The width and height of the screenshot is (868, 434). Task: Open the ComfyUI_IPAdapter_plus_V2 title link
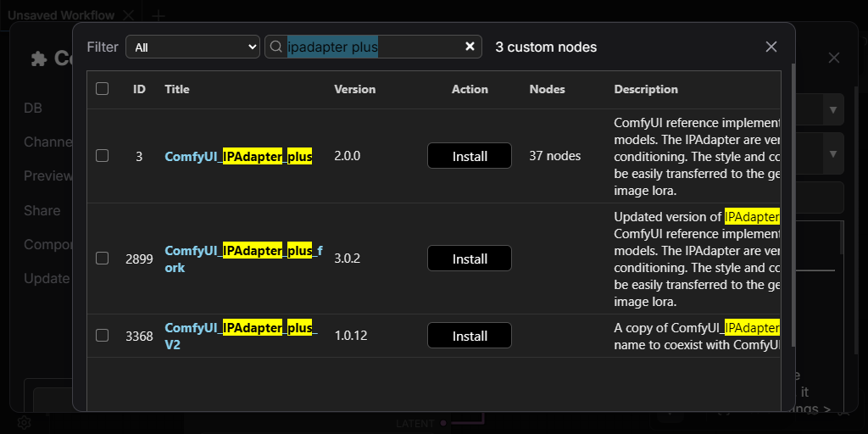click(x=242, y=336)
